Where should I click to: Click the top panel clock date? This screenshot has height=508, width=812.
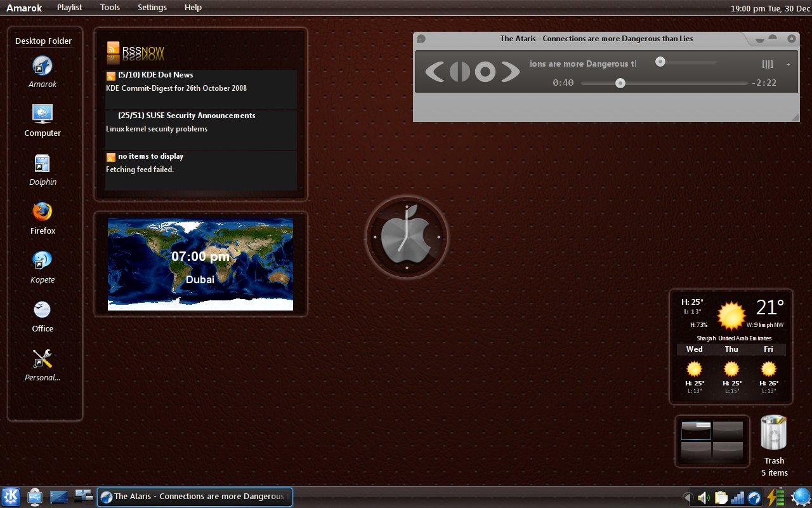[x=769, y=9]
